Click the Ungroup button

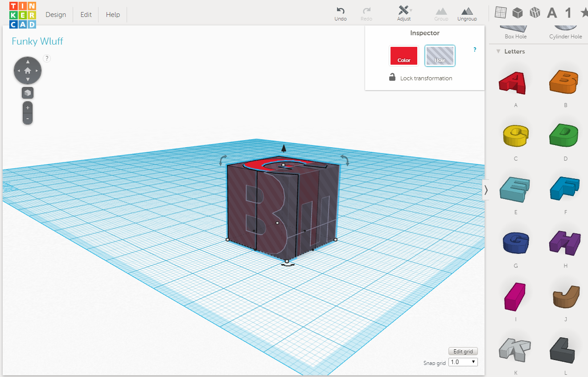coord(467,14)
